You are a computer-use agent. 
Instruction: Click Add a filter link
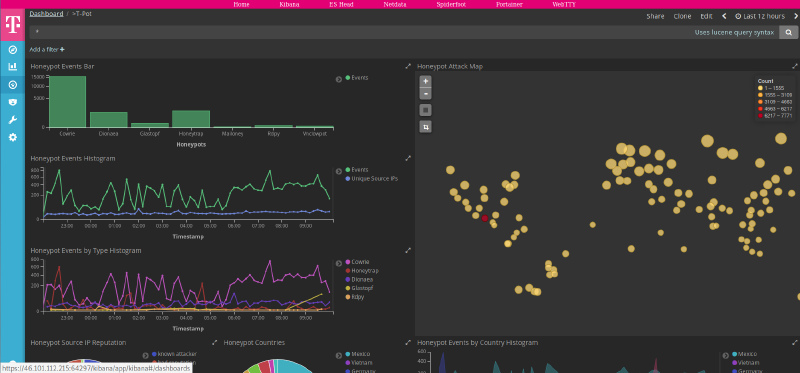tap(47, 50)
